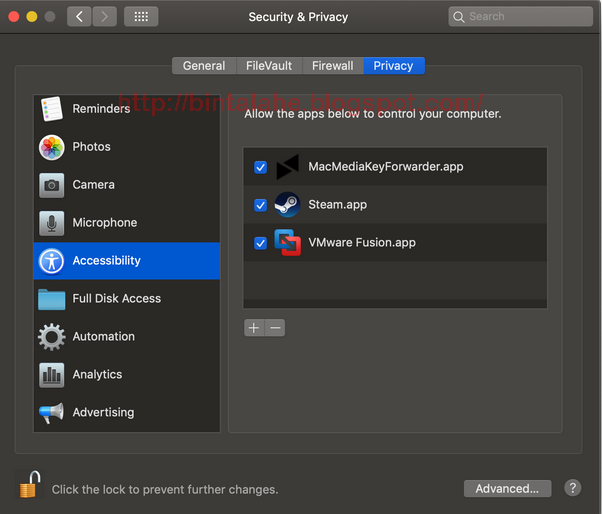Image resolution: width=602 pixels, height=514 pixels.
Task: Click the Analytics bar chart icon
Action: coord(51,375)
